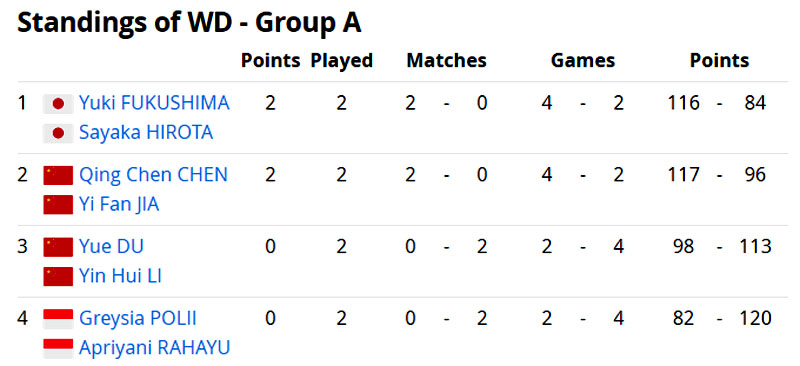The width and height of the screenshot is (800, 366).
Task: Open Greysia POLII player profile
Action: click(x=138, y=319)
